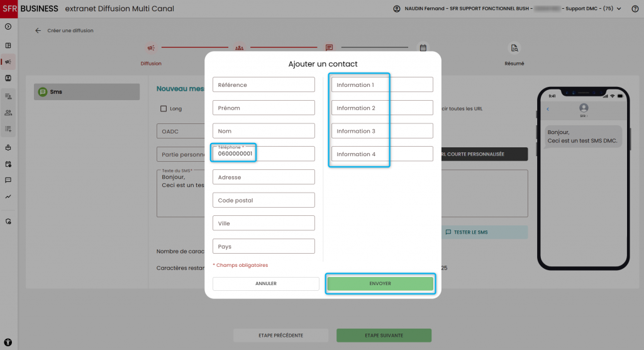Viewport: 644px width, 350px height.
Task: Click the OADC field behind the dialog
Action: (180, 131)
